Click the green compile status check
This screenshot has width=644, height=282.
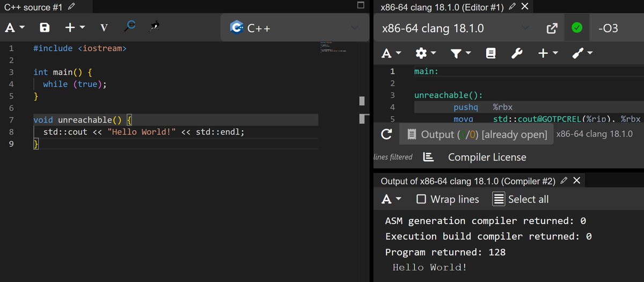click(x=577, y=28)
